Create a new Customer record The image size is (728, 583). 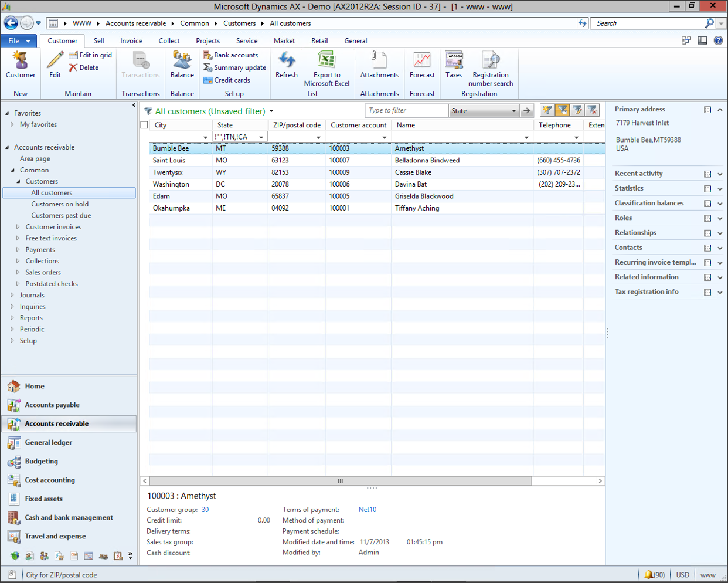click(x=21, y=61)
